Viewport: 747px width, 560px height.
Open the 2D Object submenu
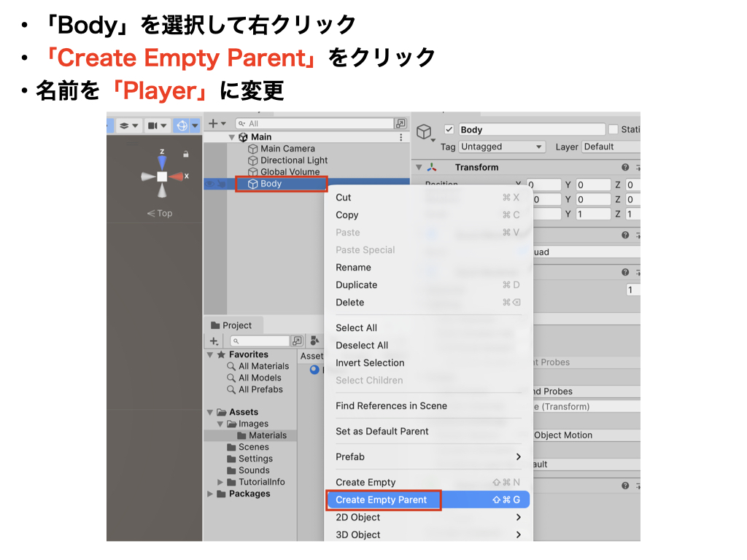pyautogui.click(x=427, y=518)
